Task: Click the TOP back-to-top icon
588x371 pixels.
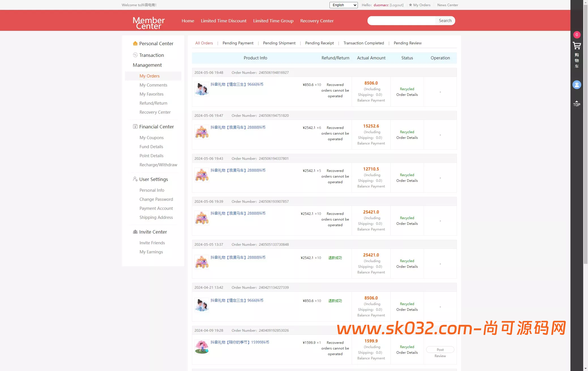Action: click(577, 103)
